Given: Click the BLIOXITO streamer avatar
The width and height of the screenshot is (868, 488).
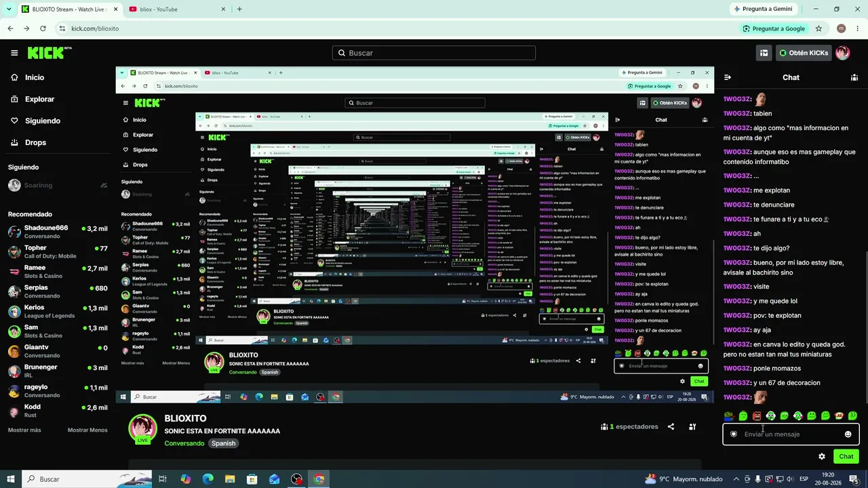Looking at the screenshot, I should click(143, 429).
